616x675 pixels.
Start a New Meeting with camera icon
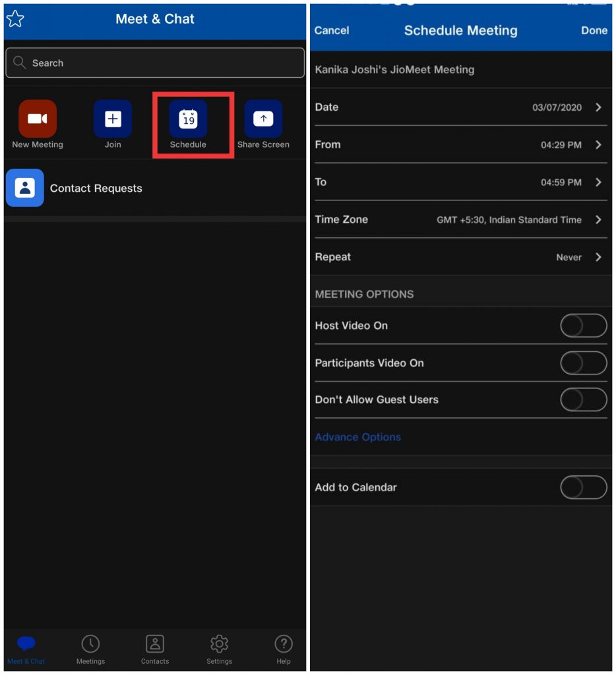(38, 119)
